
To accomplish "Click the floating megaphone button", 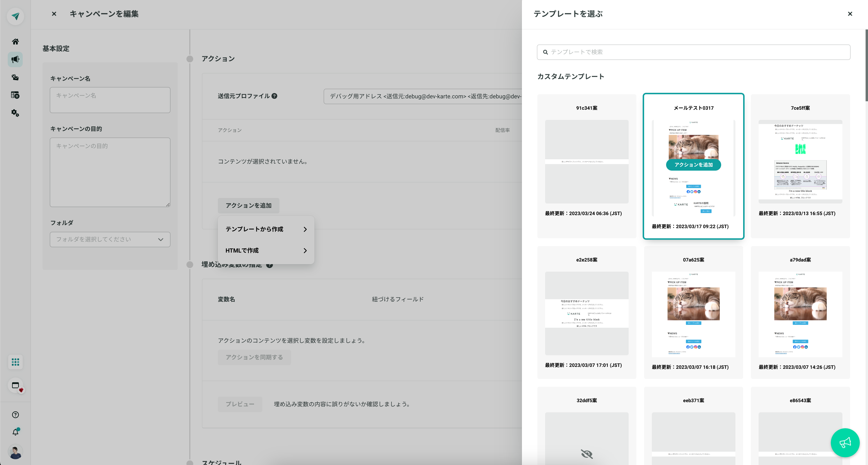I will pyautogui.click(x=845, y=443).
